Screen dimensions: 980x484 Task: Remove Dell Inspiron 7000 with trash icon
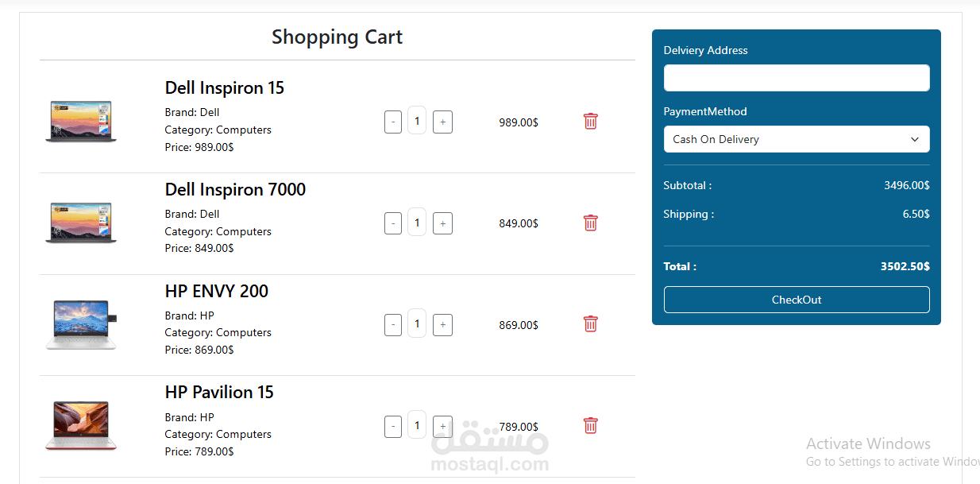pos(590,223)
